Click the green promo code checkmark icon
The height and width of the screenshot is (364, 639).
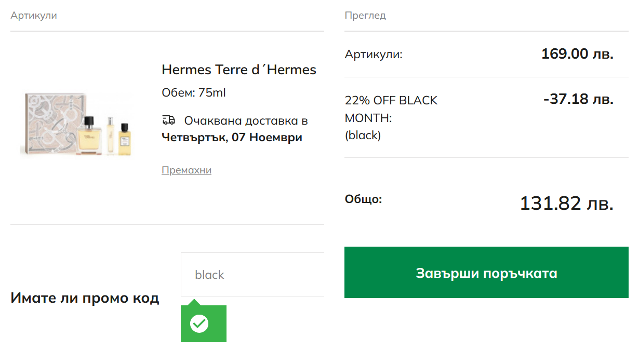[199, 324]
